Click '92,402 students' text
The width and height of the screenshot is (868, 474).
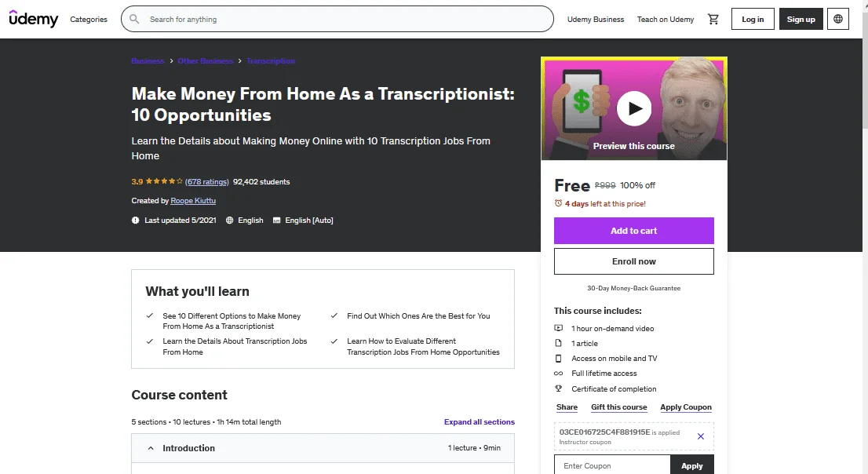tap(261, 181)
